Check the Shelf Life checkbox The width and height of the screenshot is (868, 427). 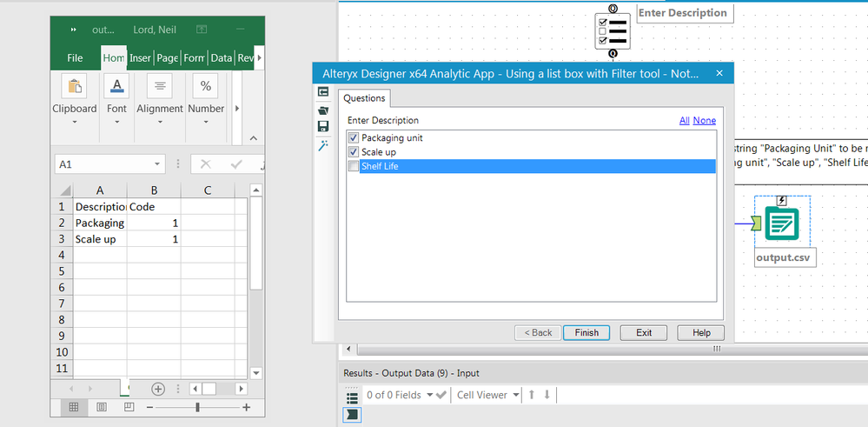pyautogui.click(x=353, y=166)
